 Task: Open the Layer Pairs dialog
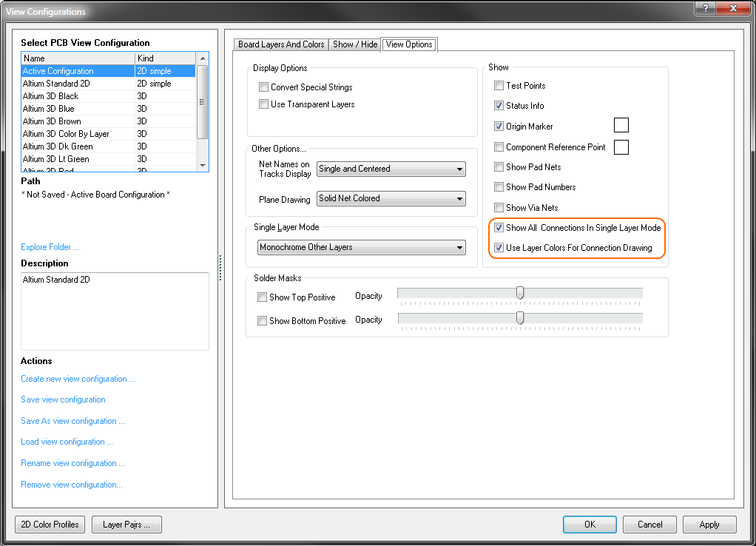click(x=126, y=525)
